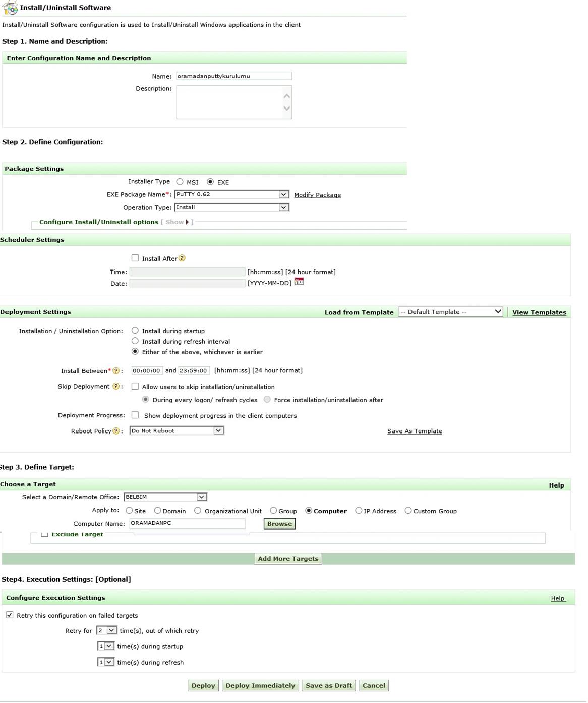Screen dimensions: 588x703
Task: Click the scheduler Time input field
Action: pyautogui.click(x=187, y=272)
